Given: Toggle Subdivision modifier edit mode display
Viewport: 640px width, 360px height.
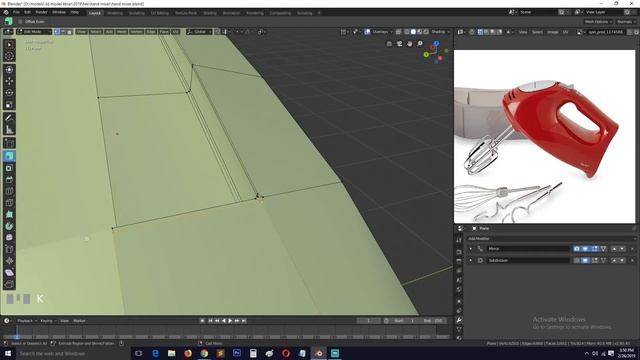Looking at the screenshot, I should [595, 260].
